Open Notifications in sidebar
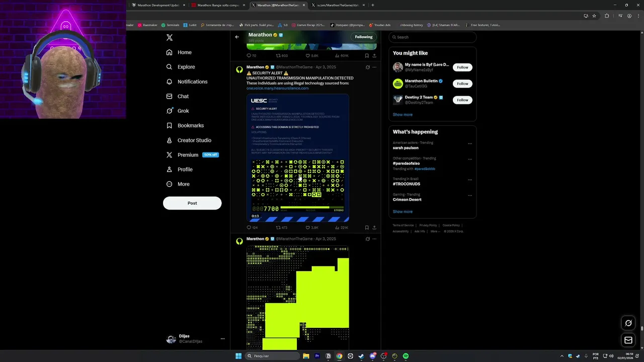The height and width of the screenshot is (362, 644). (x=187, y=81)
